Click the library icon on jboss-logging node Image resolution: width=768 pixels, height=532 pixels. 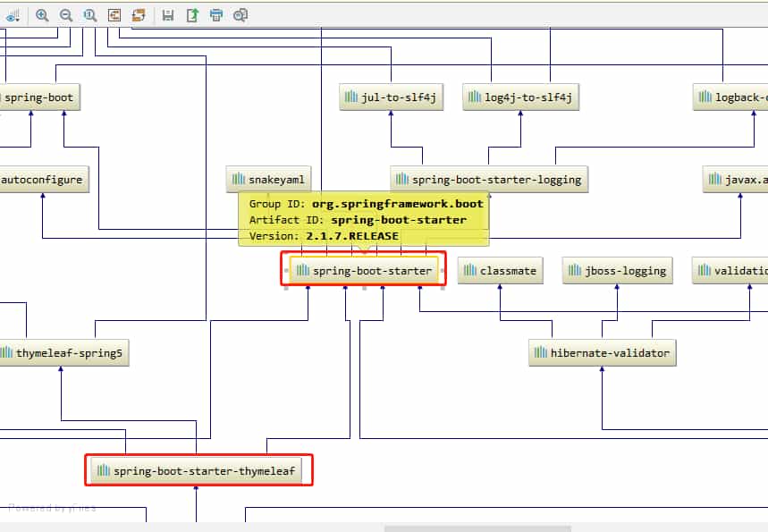tap(575, 270)
